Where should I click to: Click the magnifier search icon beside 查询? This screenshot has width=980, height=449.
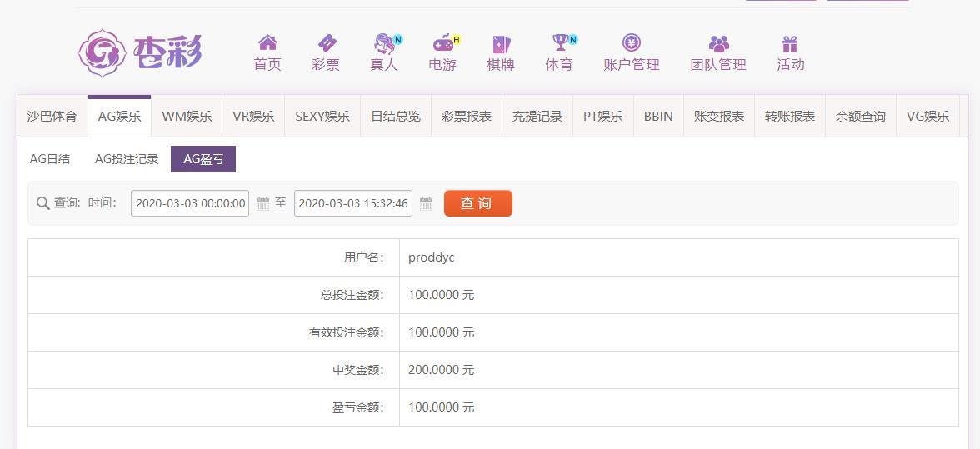pos(42,203)
